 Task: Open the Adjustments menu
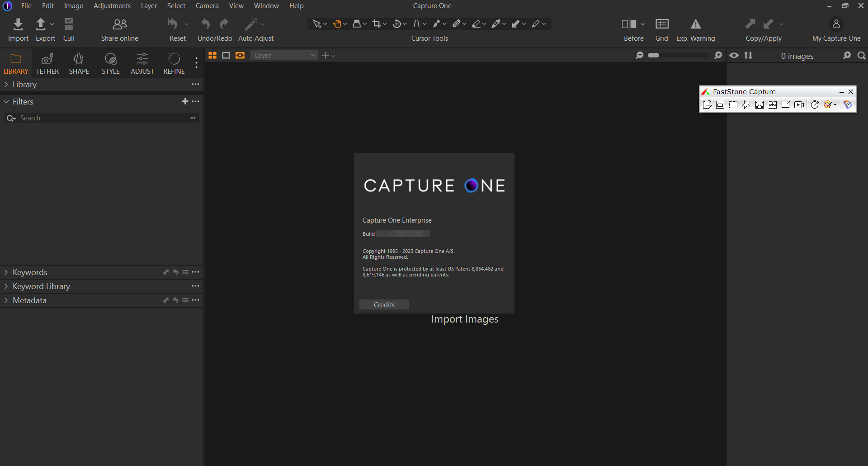click(x=112, y=6)
